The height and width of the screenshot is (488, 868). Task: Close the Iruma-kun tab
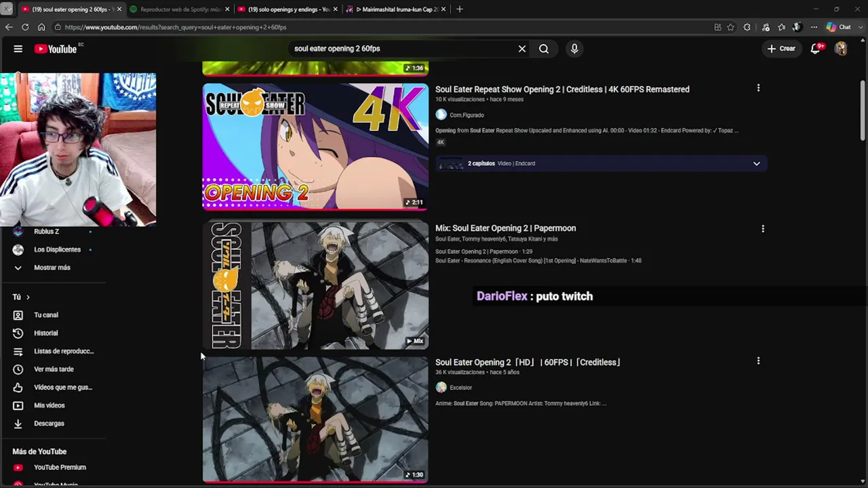point(443,9)
